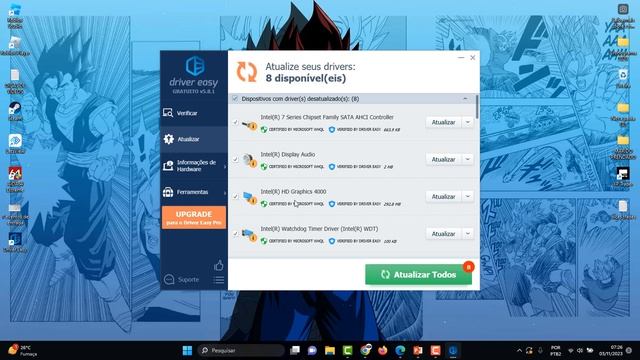The image size is (640, 360).
Task: Click the orange refresh arrows icon
Action: [247, 72]
